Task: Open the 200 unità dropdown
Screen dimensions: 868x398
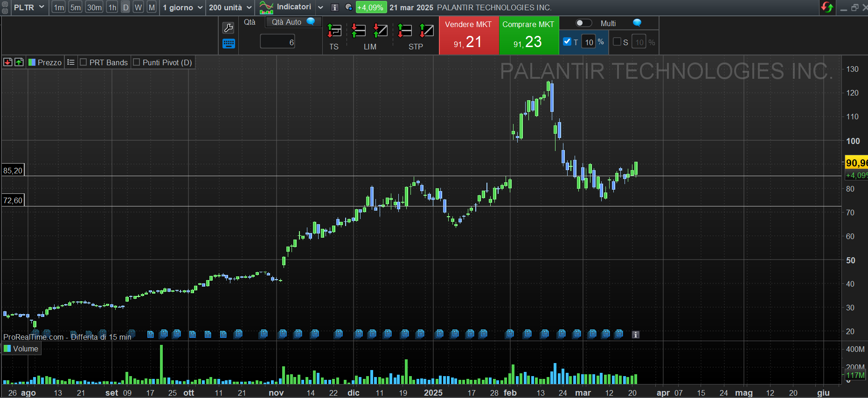Action: click(249, 7)
